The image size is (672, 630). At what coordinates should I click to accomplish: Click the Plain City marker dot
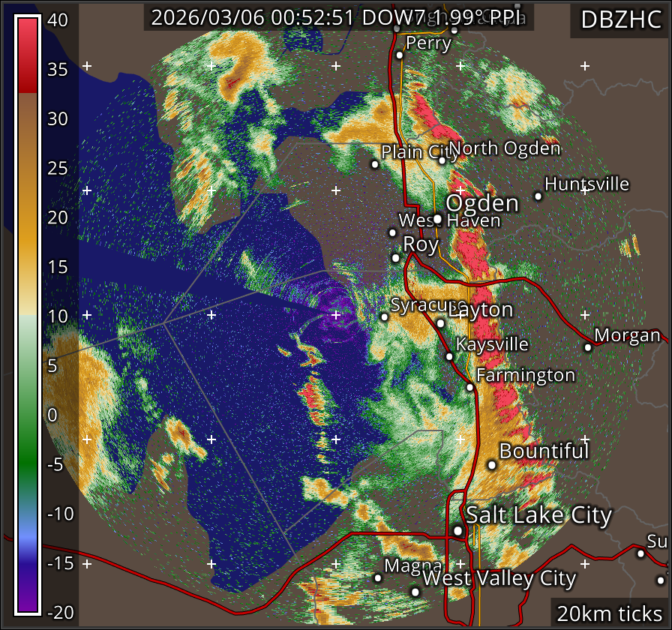[x=375, y=164]
